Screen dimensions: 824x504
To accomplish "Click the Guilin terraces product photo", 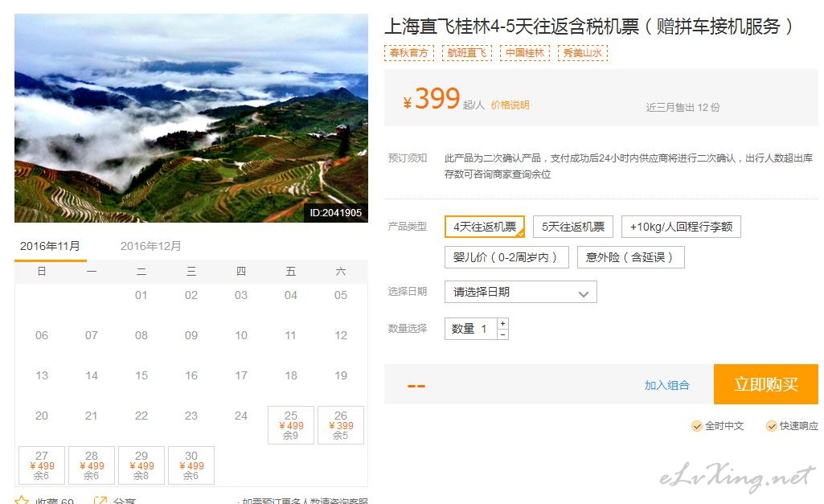I will click(191, 118).
